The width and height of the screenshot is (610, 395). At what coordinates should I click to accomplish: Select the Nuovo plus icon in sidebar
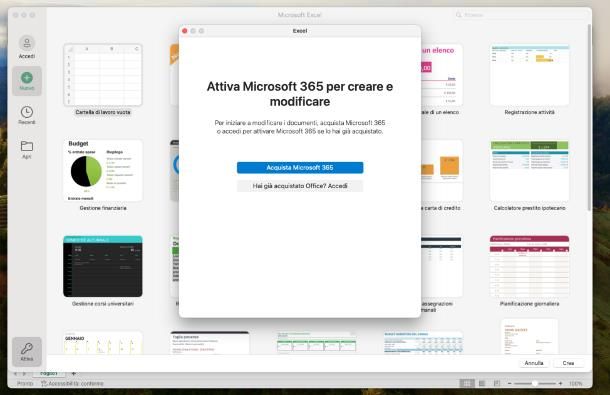click(26, 77)
